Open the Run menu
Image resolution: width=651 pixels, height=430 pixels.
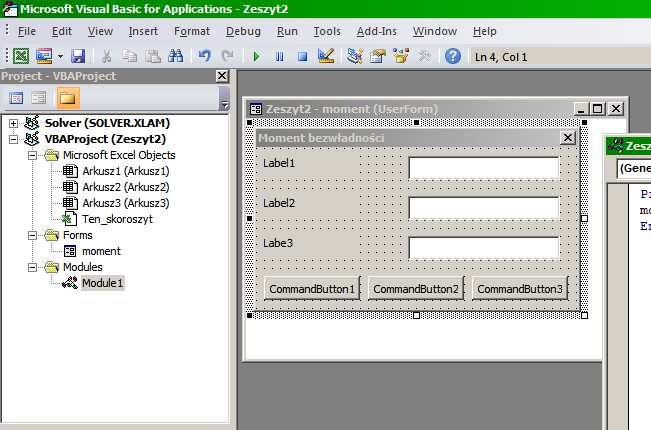tap(287, 32)
